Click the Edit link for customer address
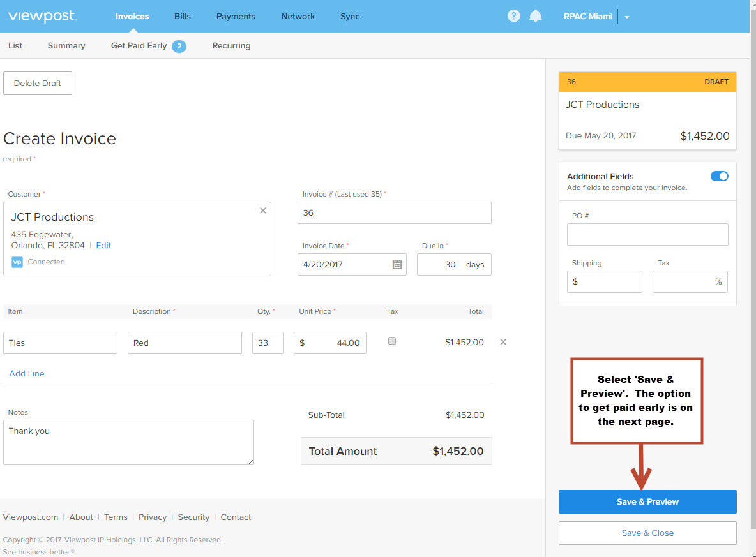This screenshot has width=756, height=557. pyautogui.click(x=103, y=245)
